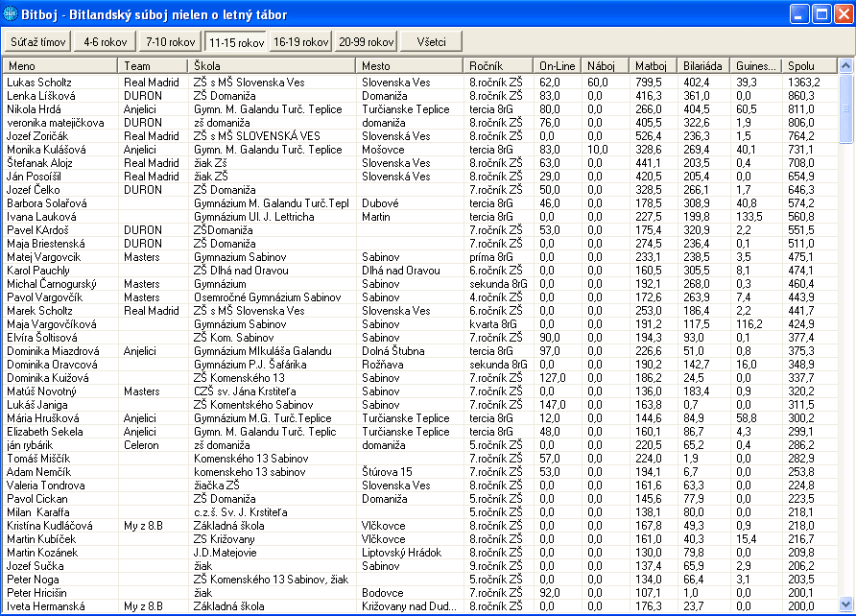Sort the list by Meno column
This screenshot has height=616, width=856.
pyautogui.click(x=60, y=65)
